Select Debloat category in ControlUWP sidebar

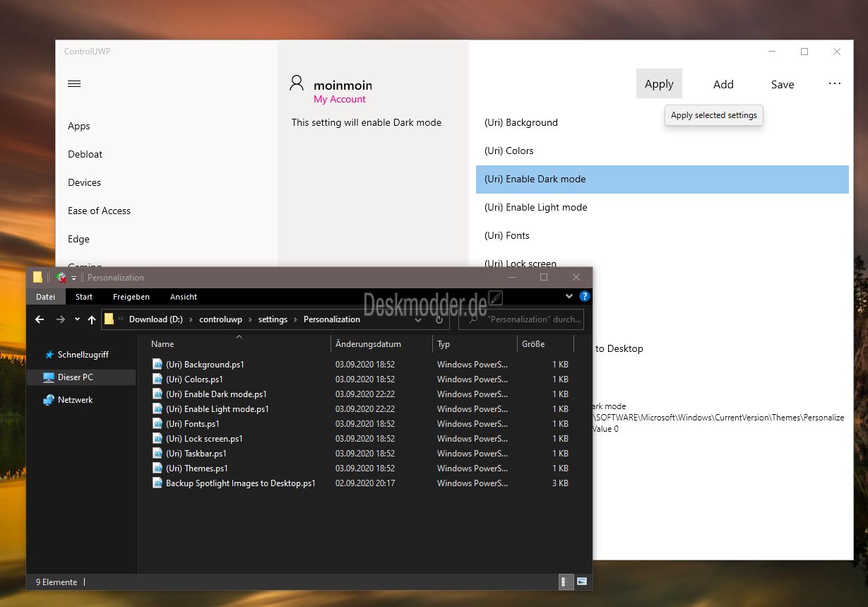click(x=85, y=154)
